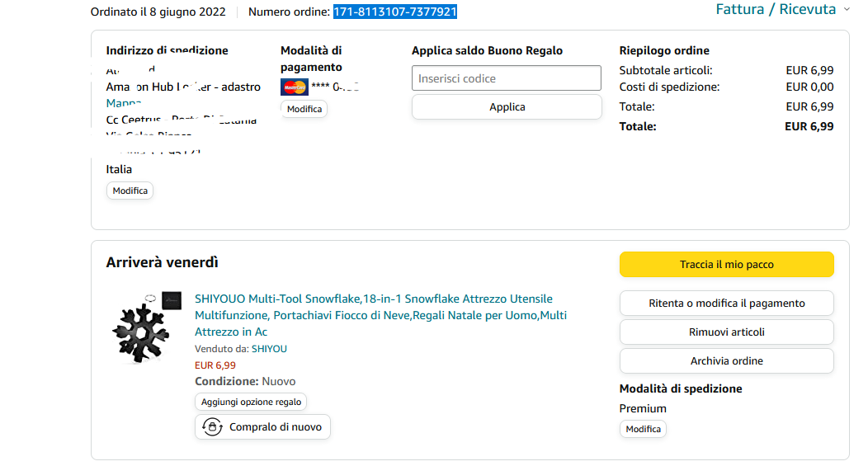The width and height of the screenshot is (868, 466).
Task: Click the Rimuovi articoli button
Action: (x=726, y=332)
